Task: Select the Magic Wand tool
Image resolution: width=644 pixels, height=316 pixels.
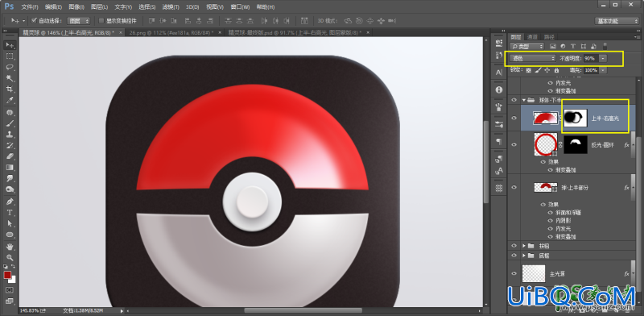Action: tap(10, 77)
